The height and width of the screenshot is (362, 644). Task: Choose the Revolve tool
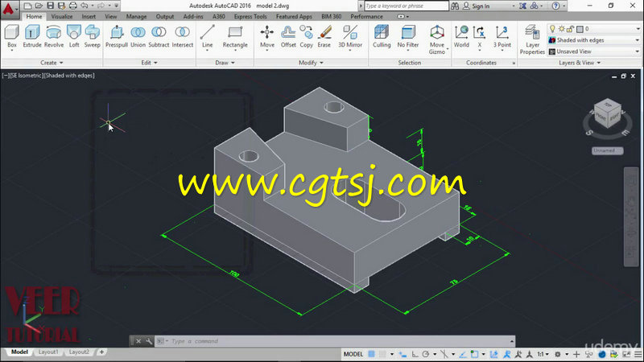click(54, 36)
